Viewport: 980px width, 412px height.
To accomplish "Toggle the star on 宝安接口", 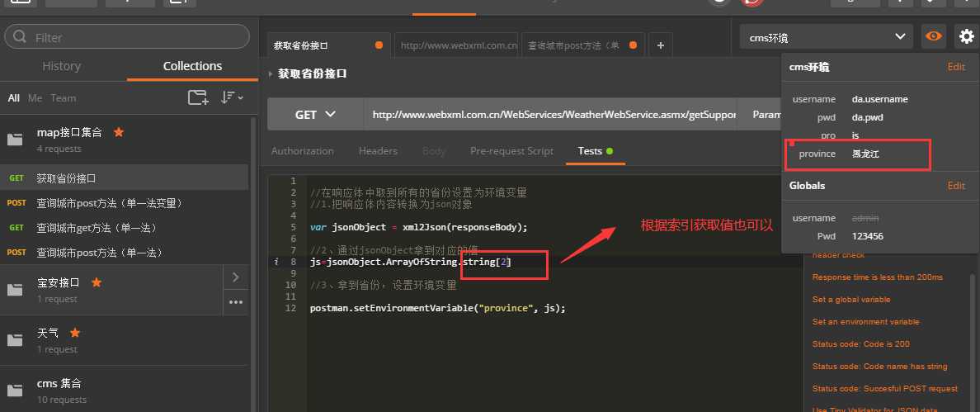I will pyautogui.click(x=97, y=282).
